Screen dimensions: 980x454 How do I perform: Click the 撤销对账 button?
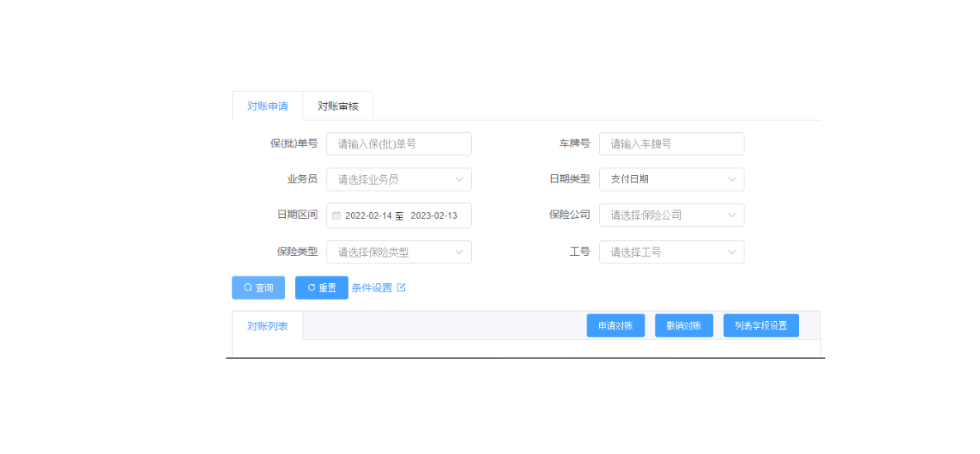click(x=683, y=325)
